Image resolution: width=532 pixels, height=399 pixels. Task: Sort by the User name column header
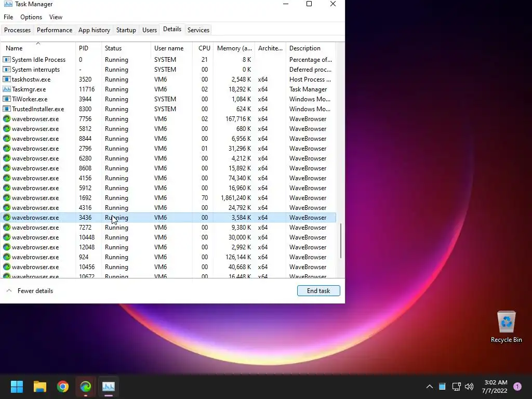pyautogui.click(x=171, y=48)
